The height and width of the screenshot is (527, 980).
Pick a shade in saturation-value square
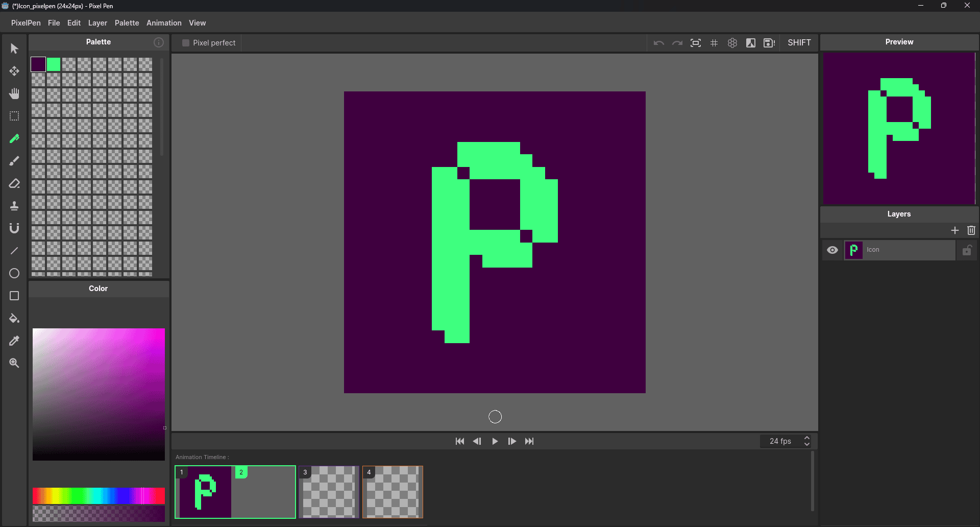[99, 394]
